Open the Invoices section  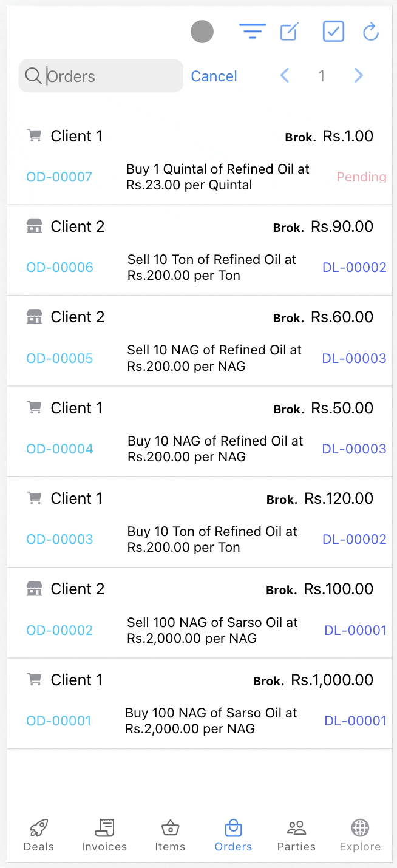point(104,835)
